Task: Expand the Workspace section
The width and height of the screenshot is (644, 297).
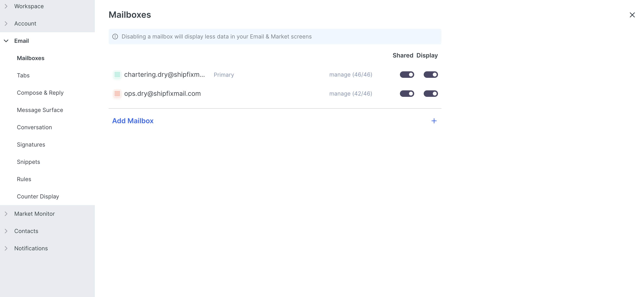Action: point(6,6)
